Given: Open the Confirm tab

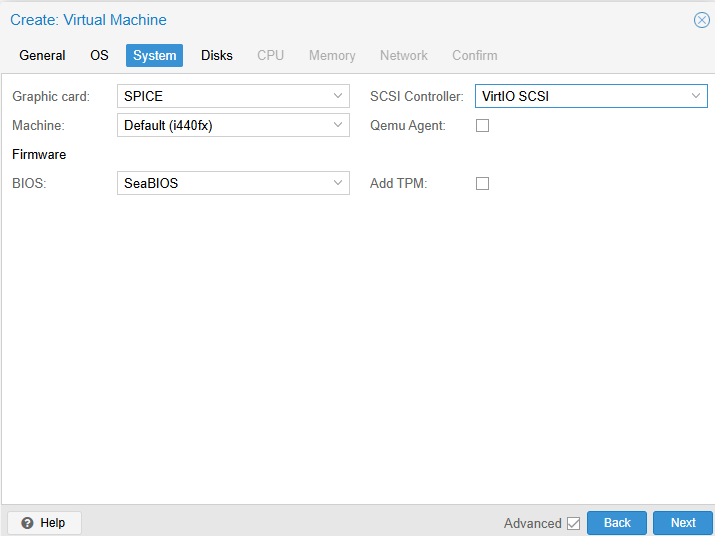Looking at the screenshot, I should pos(474,56).
